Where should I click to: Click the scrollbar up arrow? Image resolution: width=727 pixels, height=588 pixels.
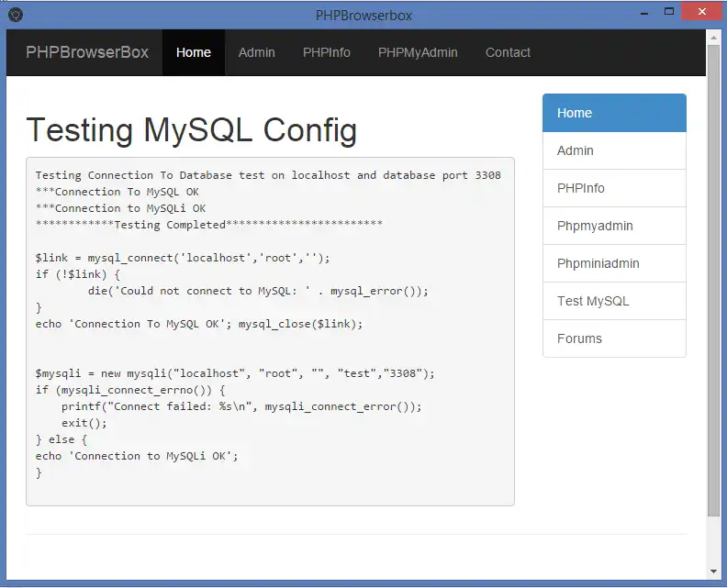click(713, 36)
